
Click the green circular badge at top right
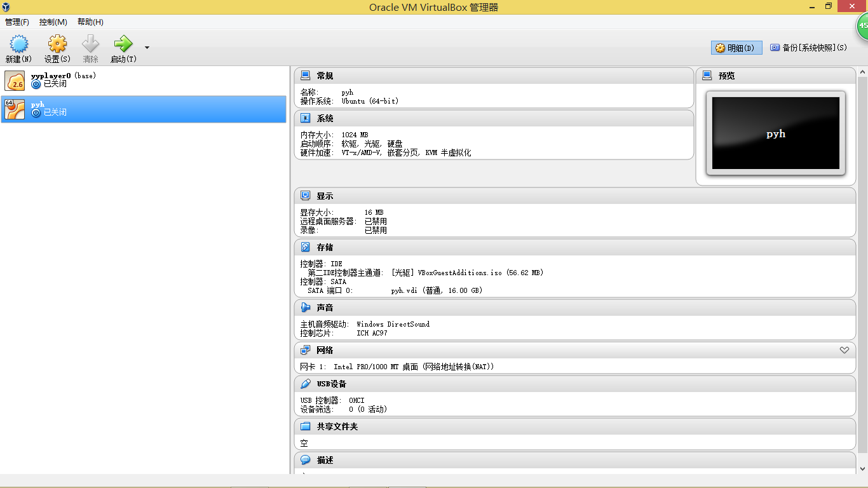(x=862, y=25)
